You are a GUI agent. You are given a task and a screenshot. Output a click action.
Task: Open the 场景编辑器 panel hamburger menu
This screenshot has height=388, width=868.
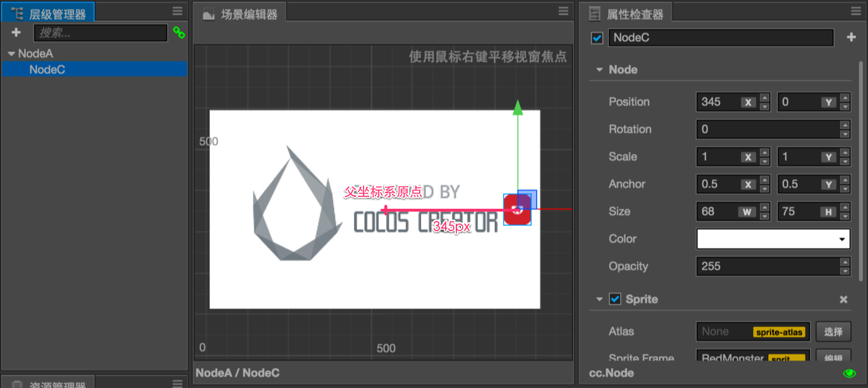[563, 11]
